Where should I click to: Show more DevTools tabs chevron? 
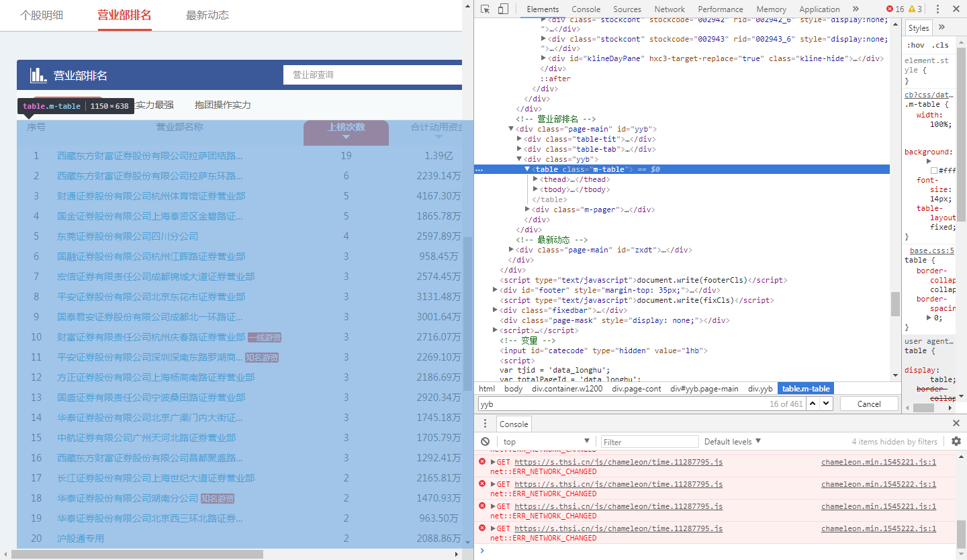(856, 9)
